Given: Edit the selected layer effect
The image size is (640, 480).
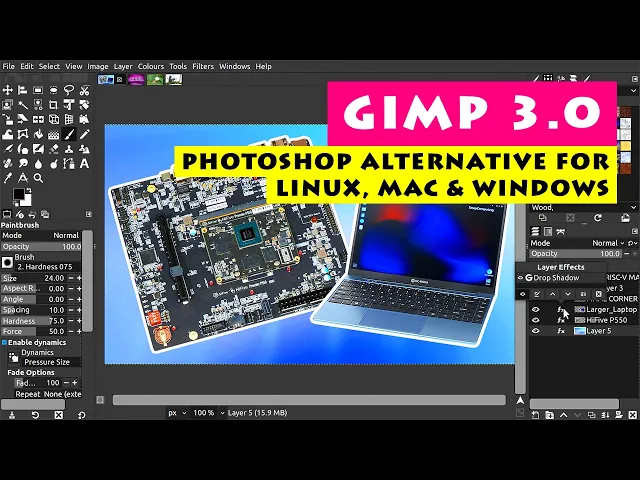Looking at the screenshot, I should pos(537,294).
